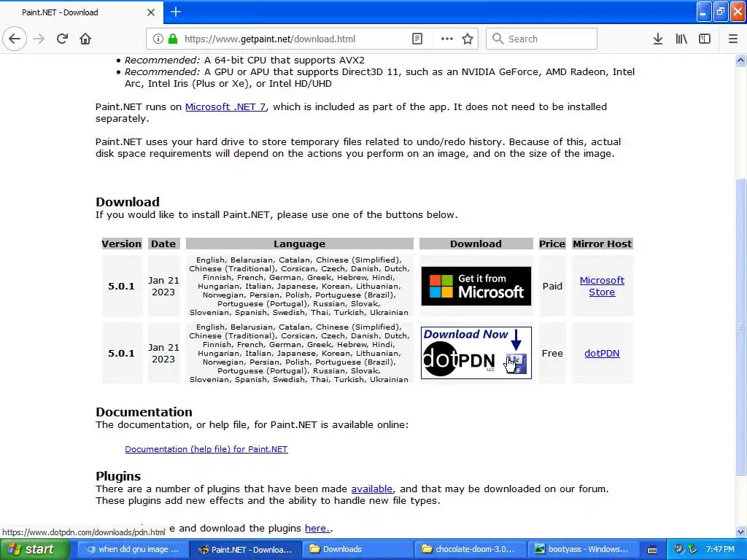Open the Microsoft .NET 7 link
Screen dimensions: 747x560
(x=225, y=106)
